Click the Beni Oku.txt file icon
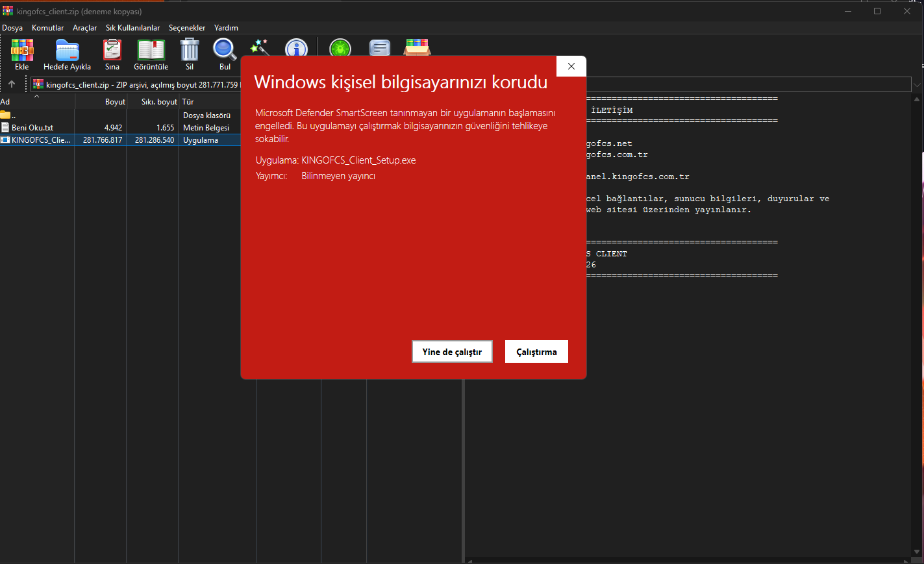The image size is (924, 564). [5, 127]
